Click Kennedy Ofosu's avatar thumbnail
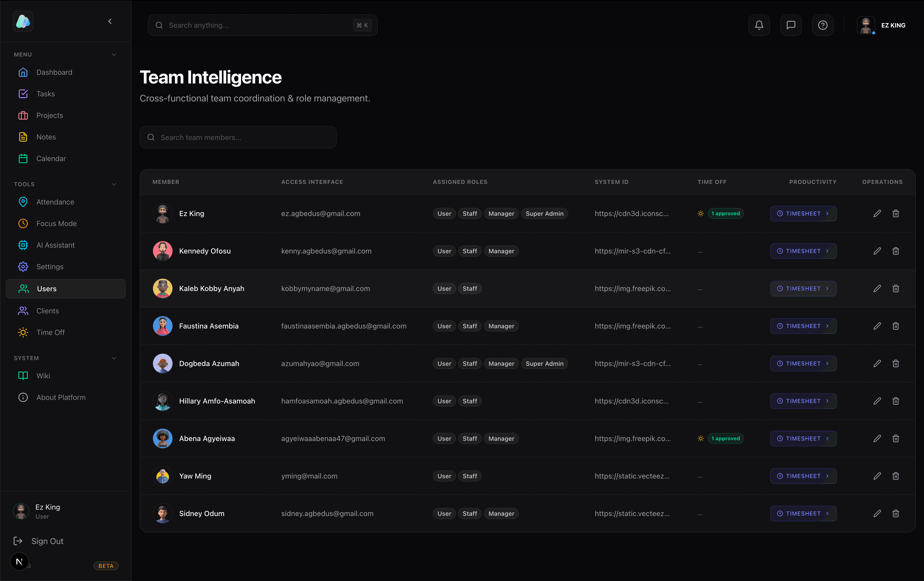Screen dimensions: 924x581 [x=163, y=251]
